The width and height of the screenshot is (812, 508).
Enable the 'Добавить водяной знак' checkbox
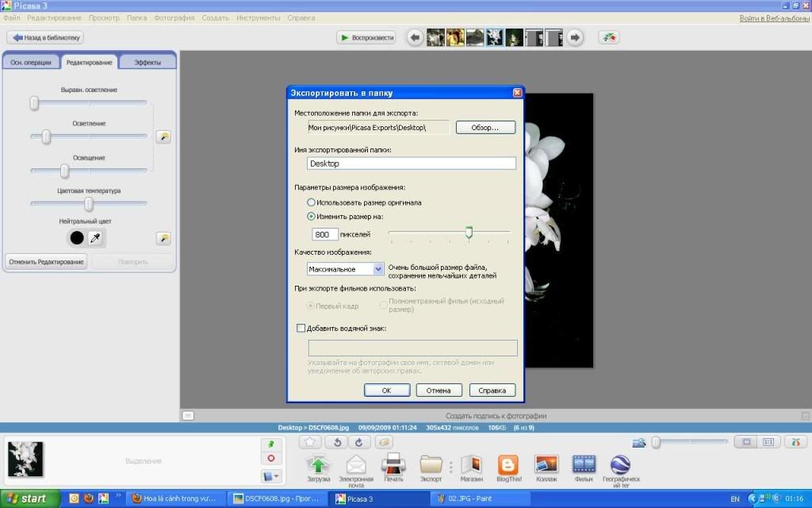click(301, 328)
